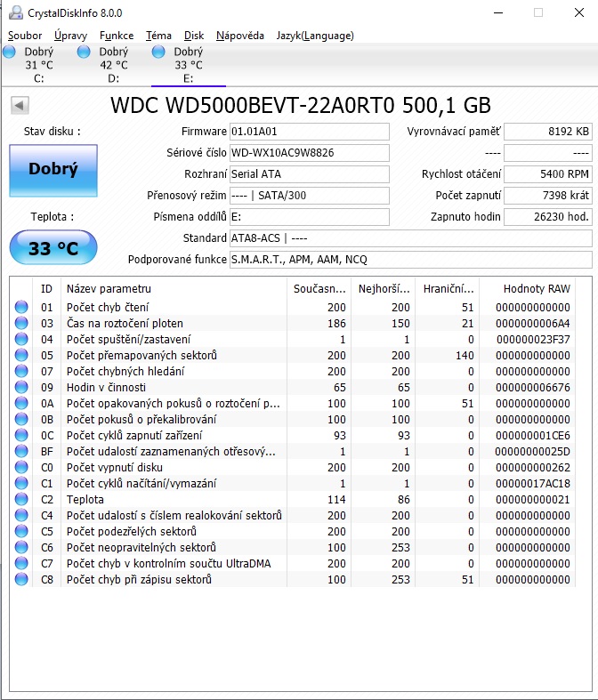
Task: Click status orb for Počet přemapovaných sektorů
Action: pos(21,356)
